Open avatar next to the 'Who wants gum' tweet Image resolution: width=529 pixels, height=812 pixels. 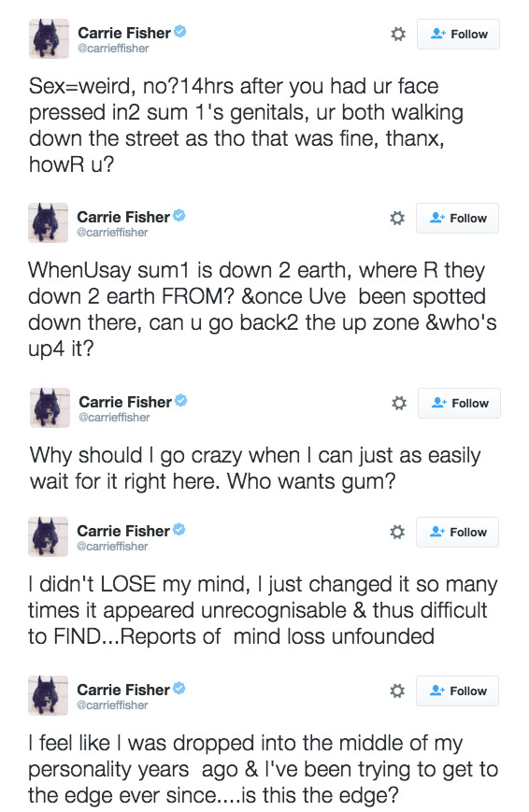(x=50, y=407)
